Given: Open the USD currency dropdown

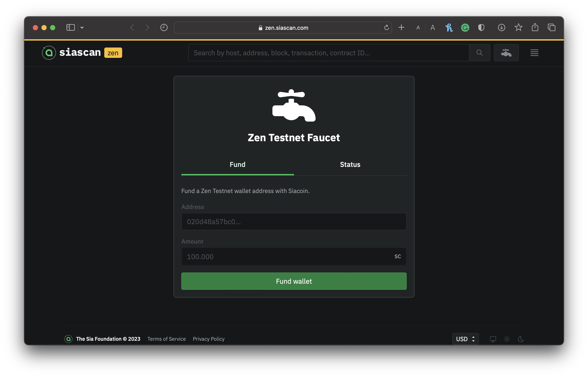Looking at the screenshot, I should (x=465, y=339).
